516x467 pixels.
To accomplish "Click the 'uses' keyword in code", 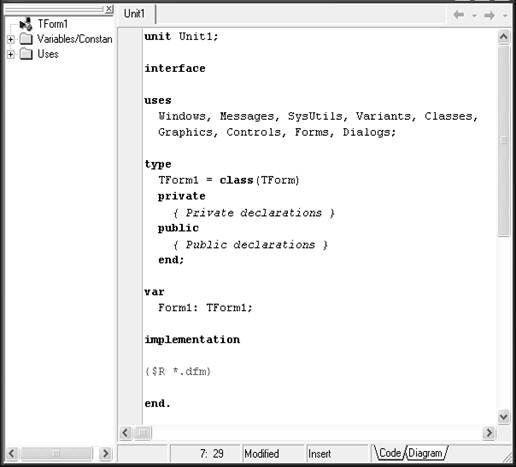I will (158, 100).
